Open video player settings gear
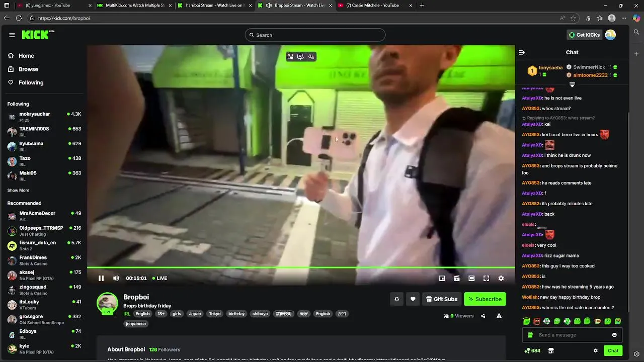The image size is (644, 362). (x=501, y=278)
